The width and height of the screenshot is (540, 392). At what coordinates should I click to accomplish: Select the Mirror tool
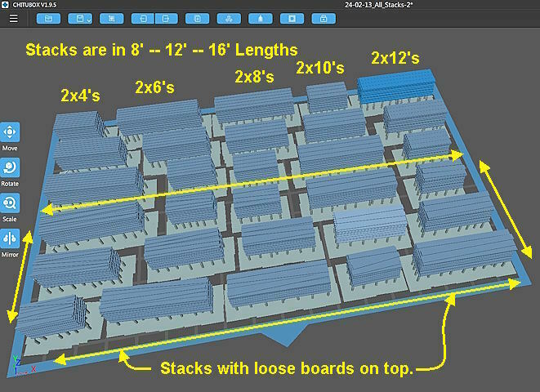pos(10,238)
